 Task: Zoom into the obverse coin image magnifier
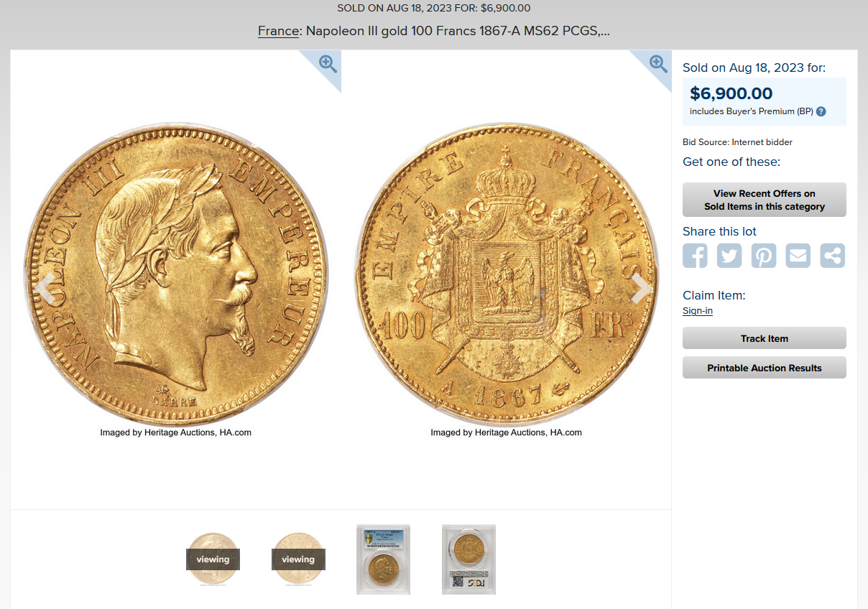(328, 64)
